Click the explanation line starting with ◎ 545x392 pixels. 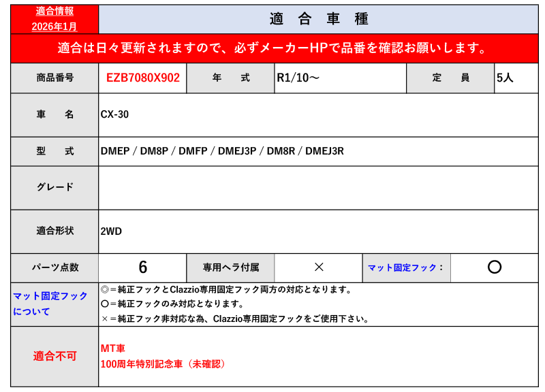pyautogui.click(x=225, y=289)
